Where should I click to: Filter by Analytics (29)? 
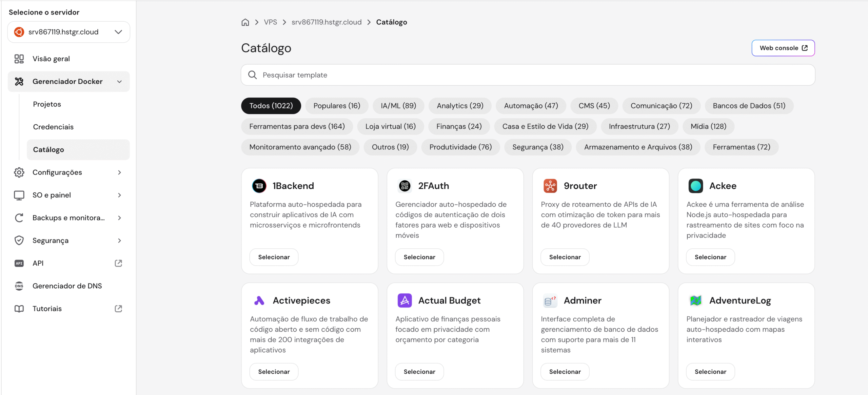tap(460, 106)
